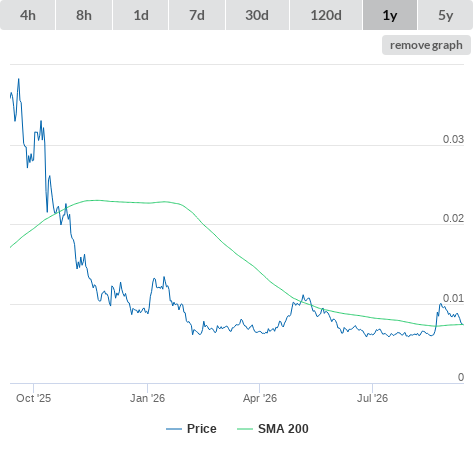Open the 7d chart range

(197, 15)
